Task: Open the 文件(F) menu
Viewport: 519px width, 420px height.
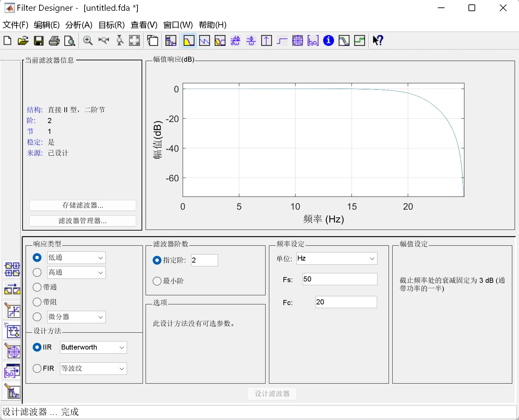Action: click(x=15, y=25)
